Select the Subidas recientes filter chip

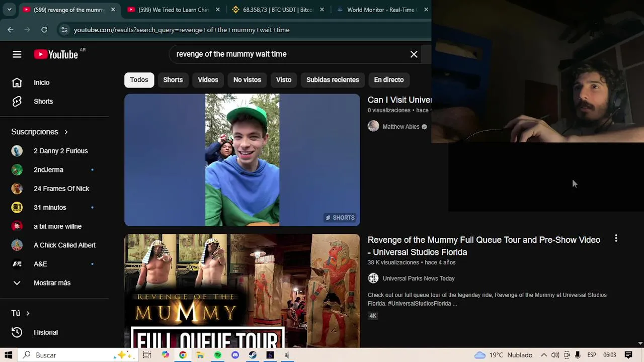pyautogui.click(x=333, y=80)
